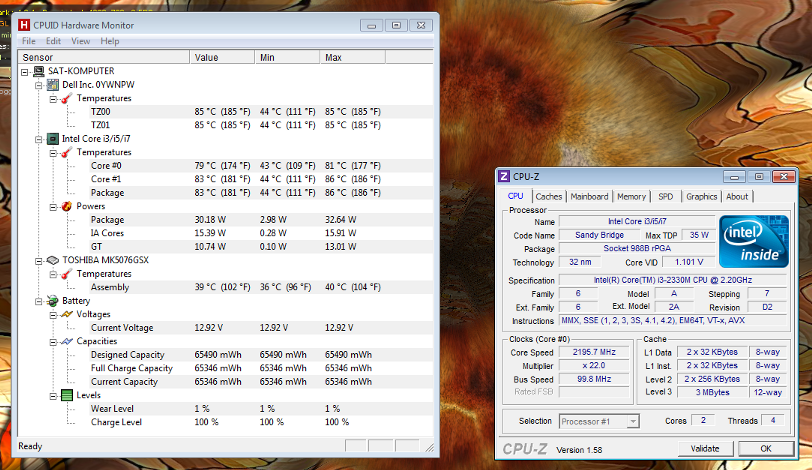
Task: Click the Intel inside logo in CPU-Z
Action: [x=753, y=241]
